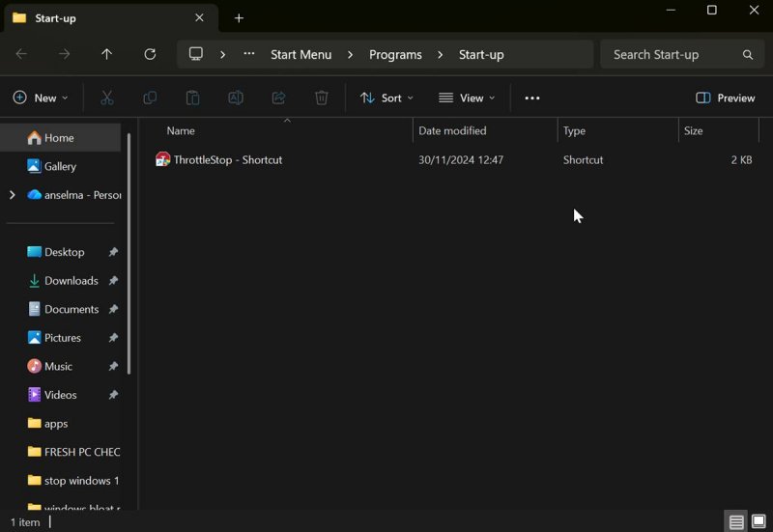Click the This PC monitor icon in address bar

pyautogui.click(x=196, y=54)
